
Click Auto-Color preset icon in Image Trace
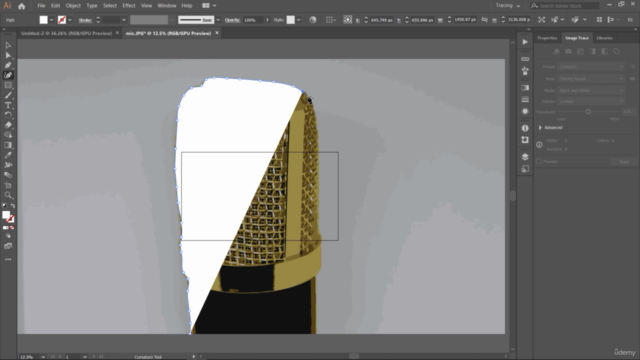click(556, 51)
